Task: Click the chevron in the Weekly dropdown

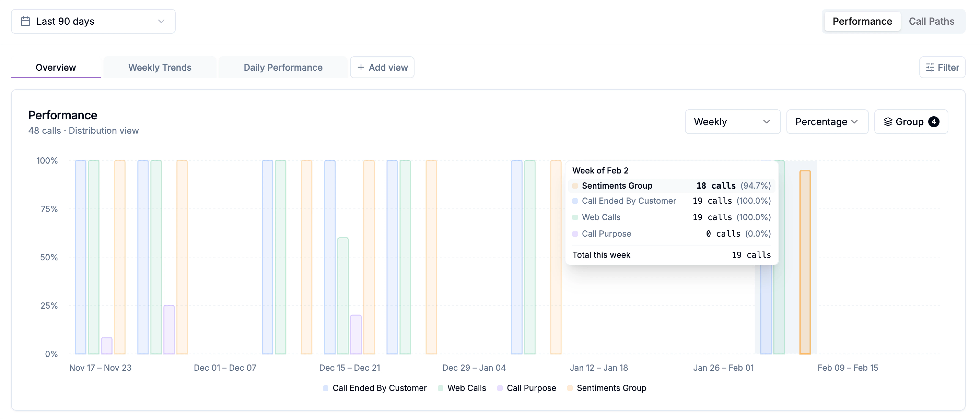Action: pos(766,122)
